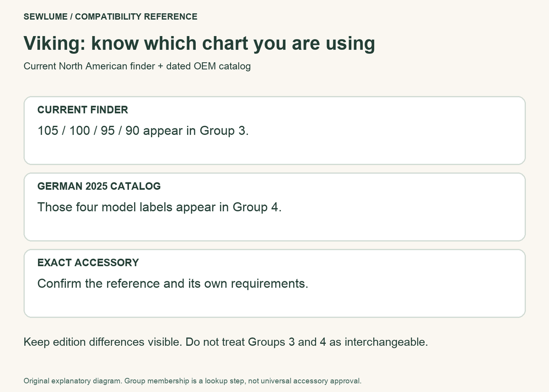The width and height of the screenshot is (549, 392).
Task: Click the North American finder subtitle
Action: point(137,66)
